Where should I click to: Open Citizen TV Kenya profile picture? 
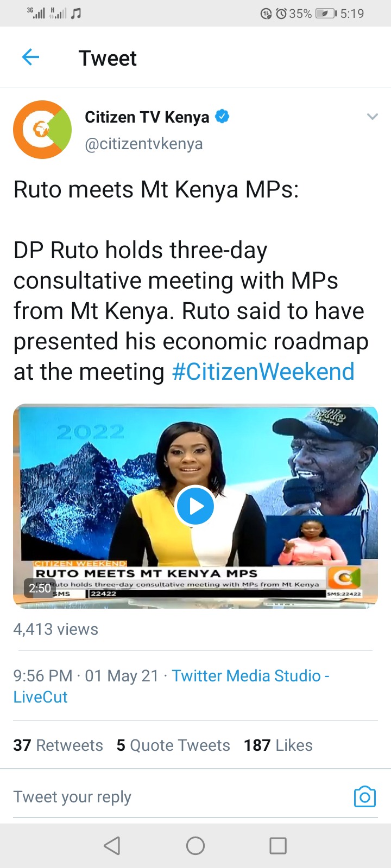click(42, 129)
